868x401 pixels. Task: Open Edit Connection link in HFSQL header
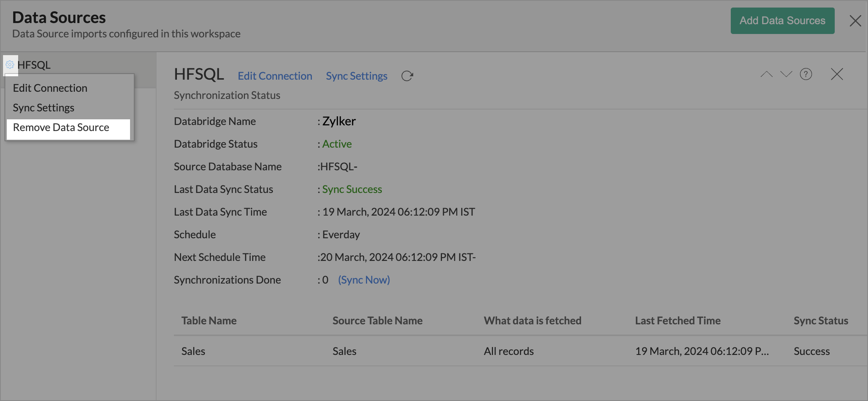pyautogui.click(x=275, y=76)
